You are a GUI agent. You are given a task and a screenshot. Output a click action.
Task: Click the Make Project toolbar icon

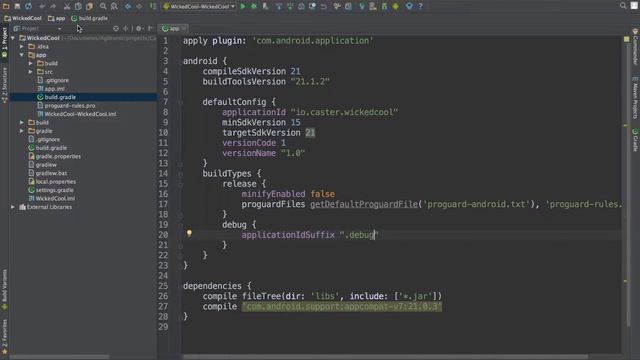coord(153,6)
